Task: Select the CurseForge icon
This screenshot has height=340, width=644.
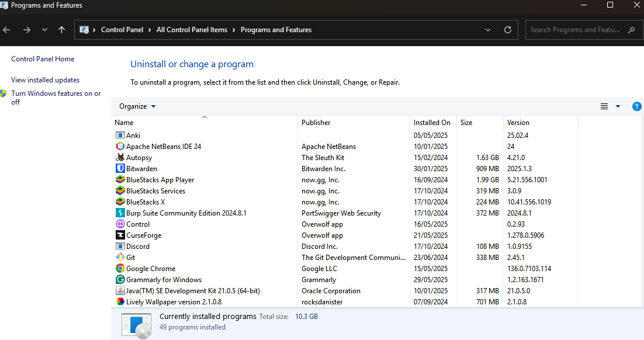Action: click(120, 235)
